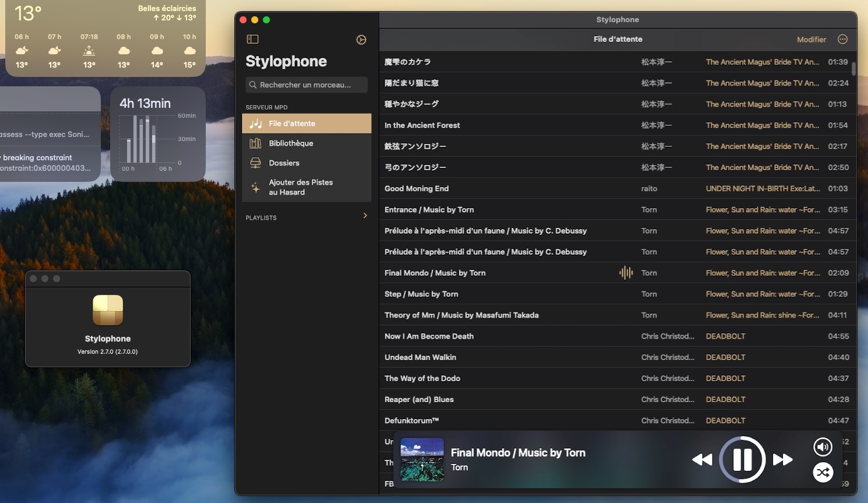The height and width of the screenshot is (503, 868).
Task: Select track "Step / Music by Torn"
Action: tap(617, 294)
